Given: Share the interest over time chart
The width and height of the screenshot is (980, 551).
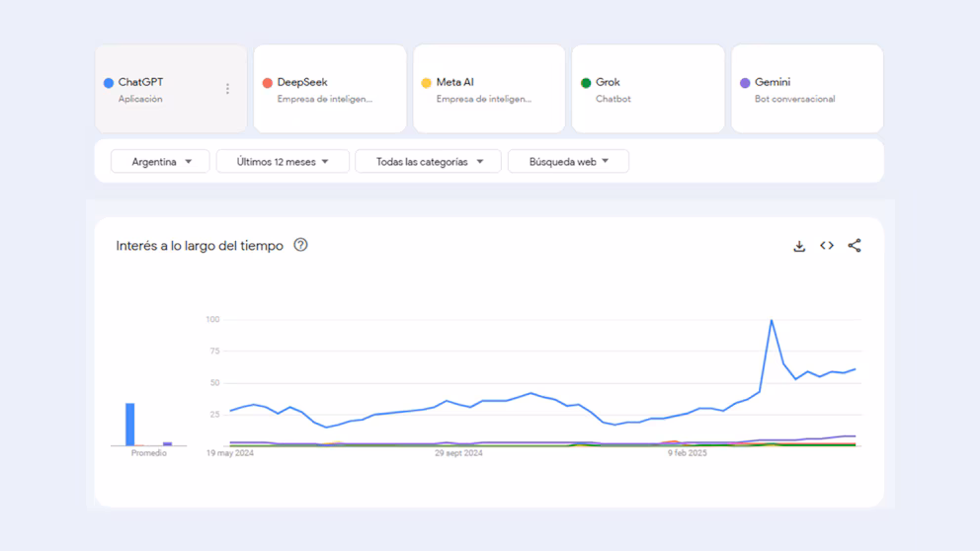Looking at the screenshot, I should pyautogui.click(x=855, y=246).
